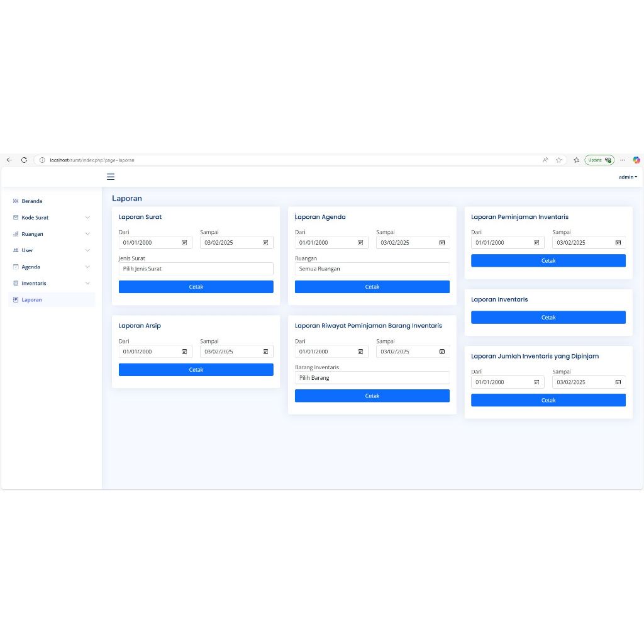The image size is (644, 644).
Task: Open calendar picker for Laporan Arsip Sampai date
Action: coord(266,352)
